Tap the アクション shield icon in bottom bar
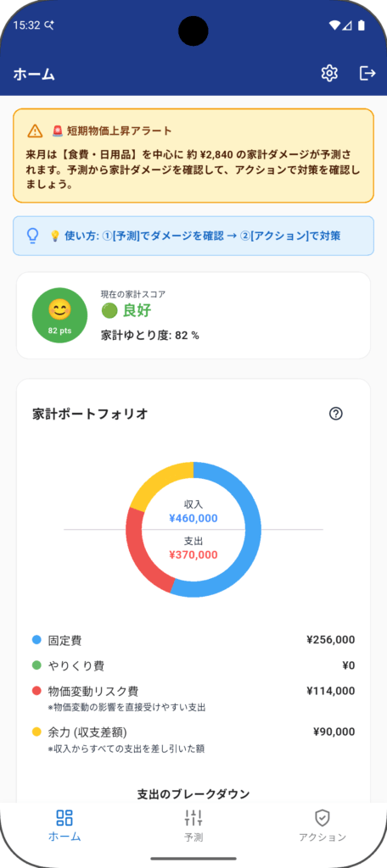The width and height of the screenshot is (387, 868). tap(322, 818)
